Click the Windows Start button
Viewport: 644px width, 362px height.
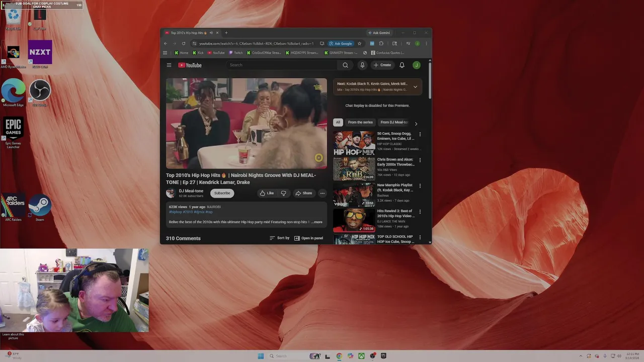pos(261,356)
